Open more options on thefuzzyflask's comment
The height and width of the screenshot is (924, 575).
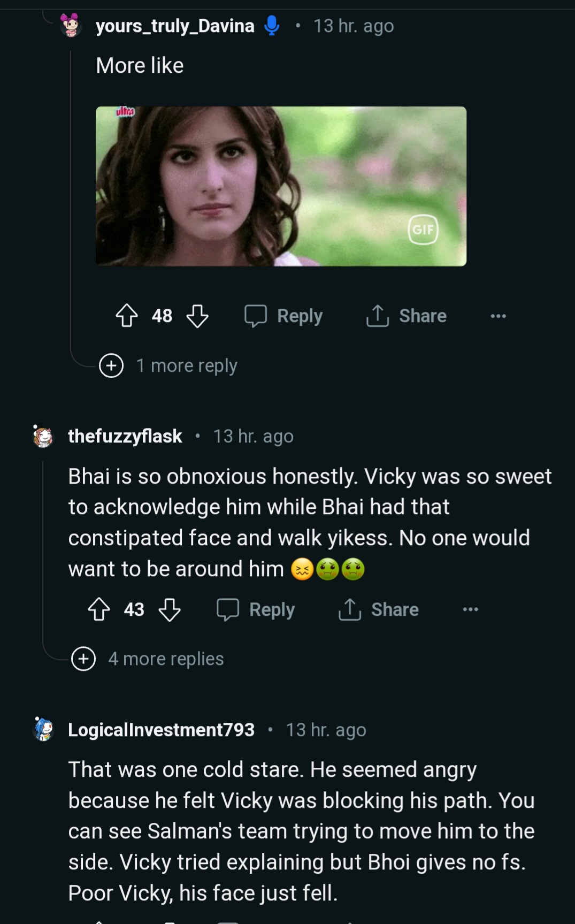[470, 609]
